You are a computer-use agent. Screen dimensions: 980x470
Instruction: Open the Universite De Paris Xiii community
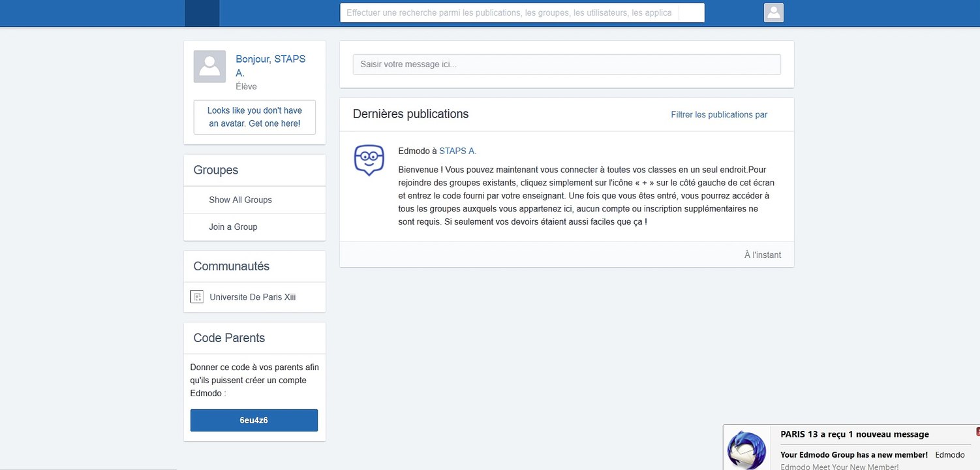(x=253, y=297)
